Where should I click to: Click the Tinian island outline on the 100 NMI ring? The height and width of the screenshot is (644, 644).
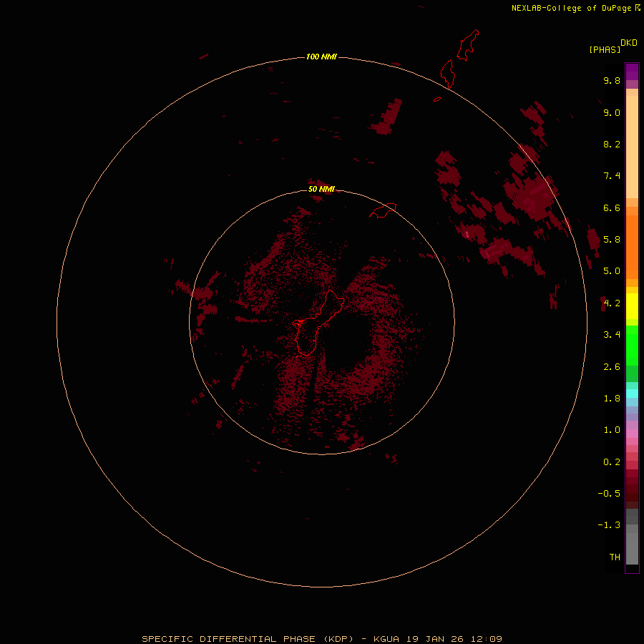tap(448, 74)
